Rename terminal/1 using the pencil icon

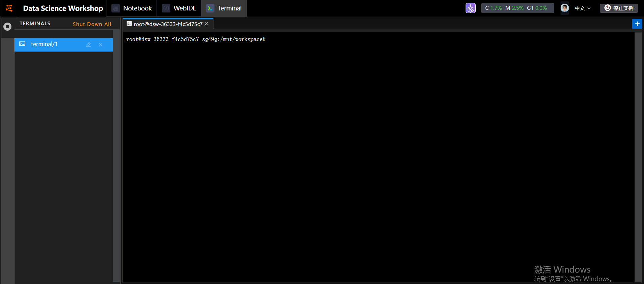pos(89,44)
